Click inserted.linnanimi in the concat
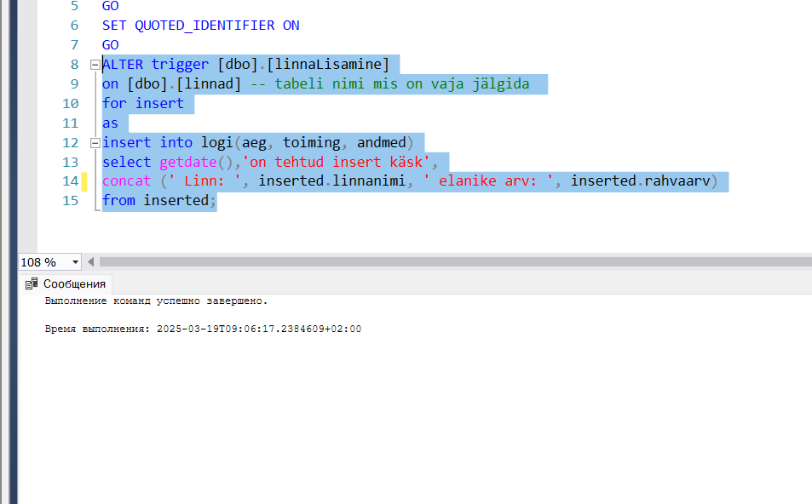 [332, 181]
